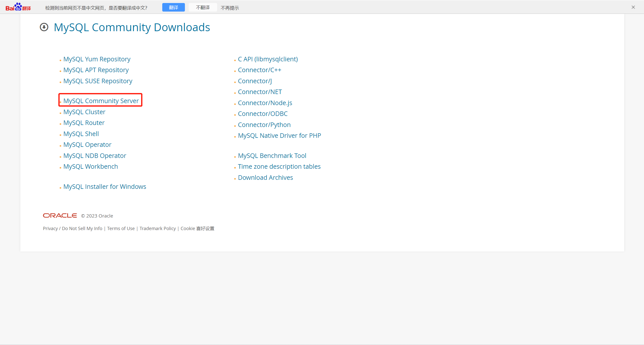Viewport: 644px width, 345px height.
Task: Open MySQL Installer for Windows
Action: pyautogui.click(x=105, y=187)
